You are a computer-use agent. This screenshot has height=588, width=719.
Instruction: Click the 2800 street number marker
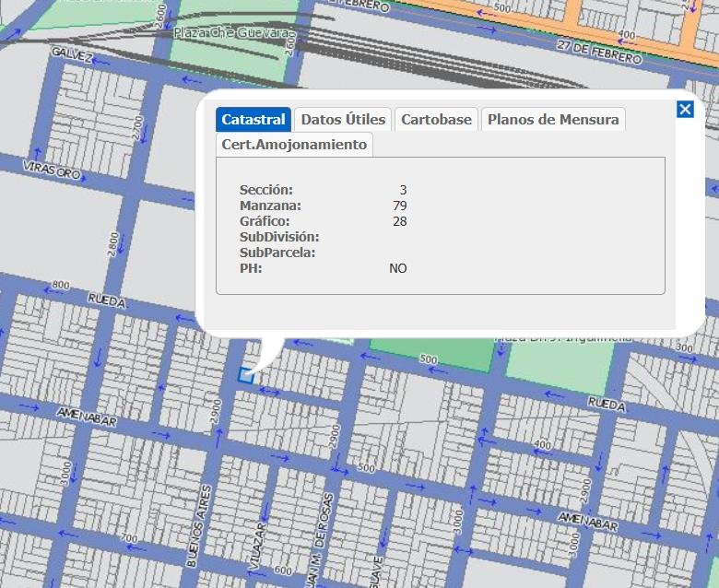[x=112, y=245]
